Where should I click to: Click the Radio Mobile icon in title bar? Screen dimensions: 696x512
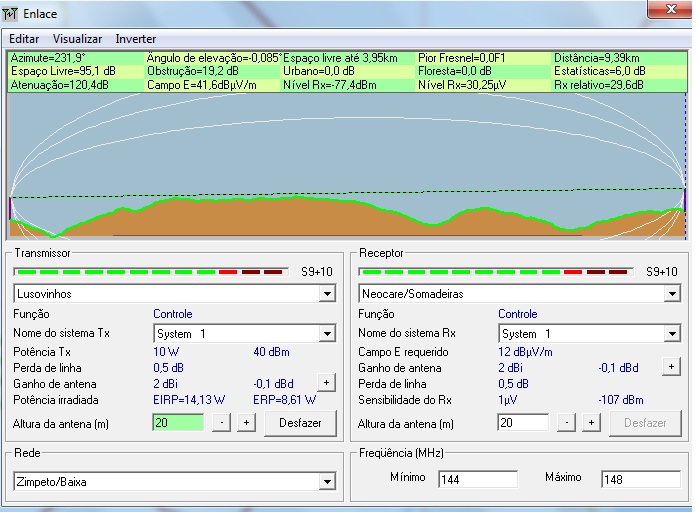pyautogui.click(x=11, y=14)
